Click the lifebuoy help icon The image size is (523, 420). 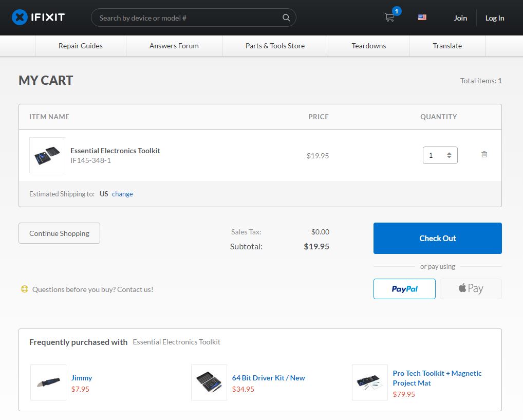coord(24,289)
